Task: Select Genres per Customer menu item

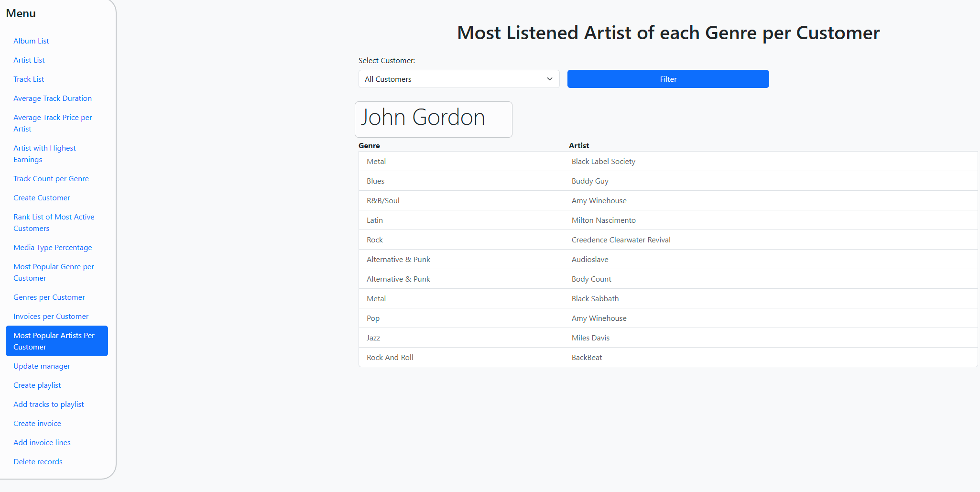Action: (49, 297)
